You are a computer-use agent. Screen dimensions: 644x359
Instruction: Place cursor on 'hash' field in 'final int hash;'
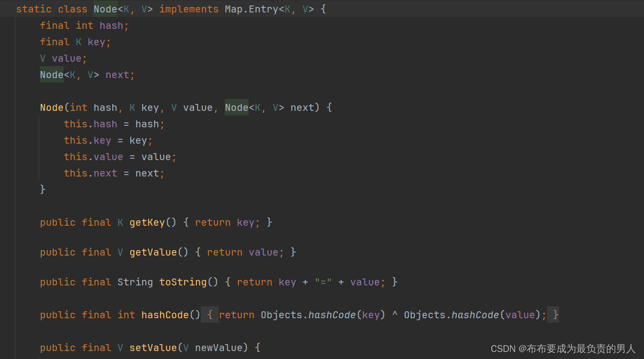click(111, 25)
